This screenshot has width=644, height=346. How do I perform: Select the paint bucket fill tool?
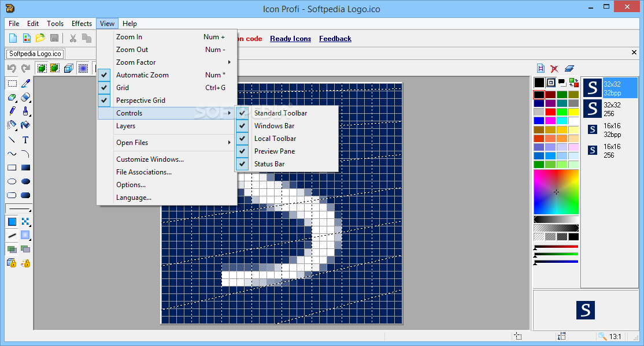(x=25, y=125)
